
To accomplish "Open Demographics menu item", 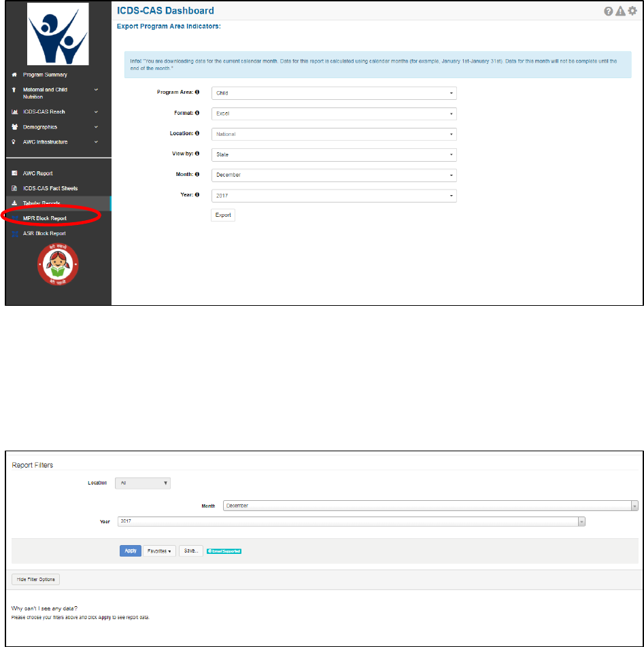I will pyautogui.click(x=40, y=127).
